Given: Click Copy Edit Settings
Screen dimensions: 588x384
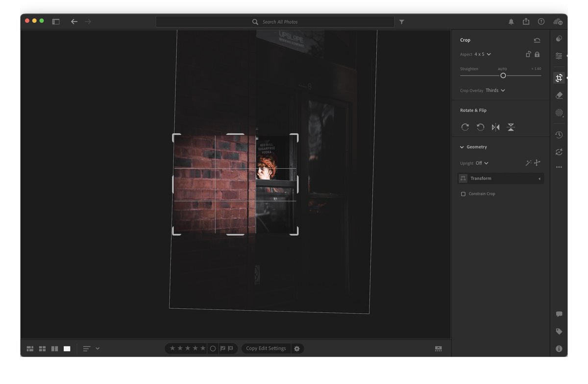Looking at the screenshot, I should [x=266, y=348].
